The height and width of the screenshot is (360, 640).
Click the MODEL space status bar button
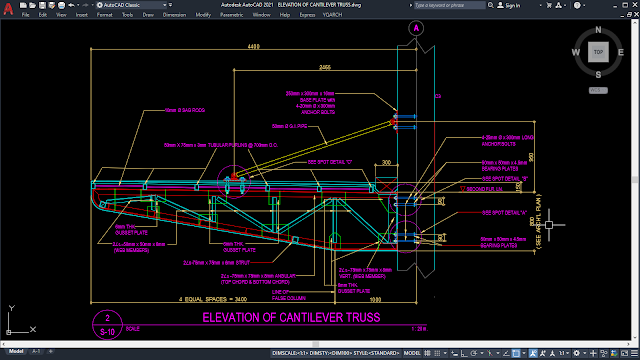point(412,353)
